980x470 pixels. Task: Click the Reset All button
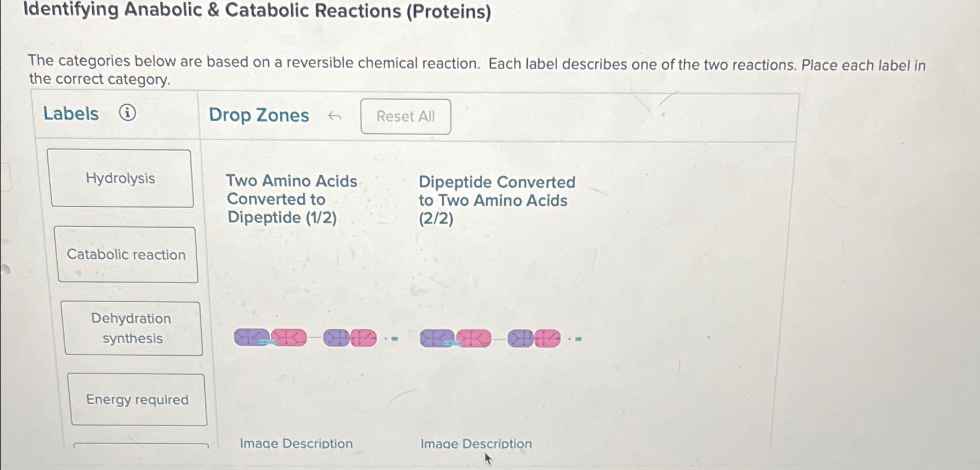pyautogui.click(x=405, y=116)
